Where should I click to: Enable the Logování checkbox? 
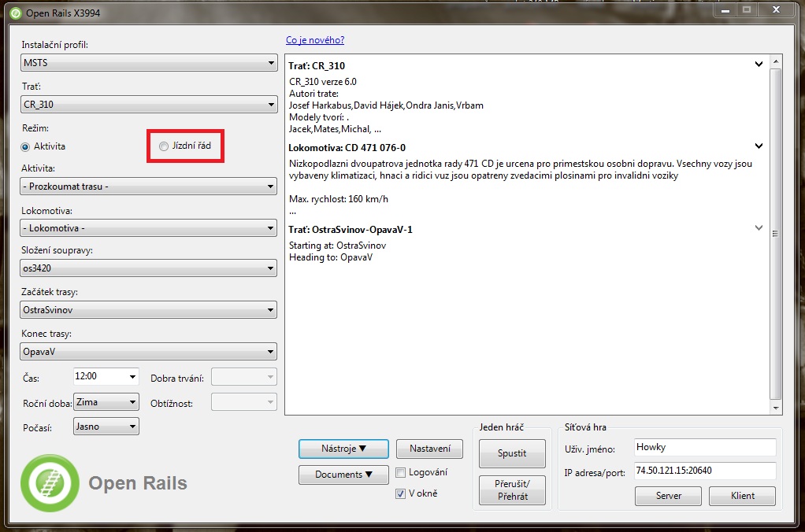point(401,472)
